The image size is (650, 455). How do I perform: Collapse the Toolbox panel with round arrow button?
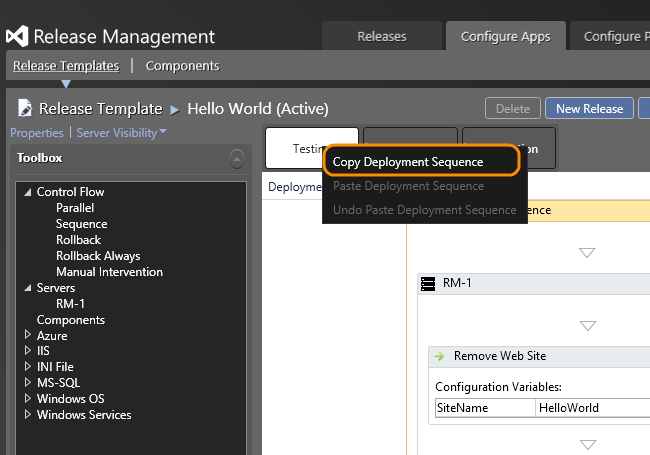click(x=237, y=159)
